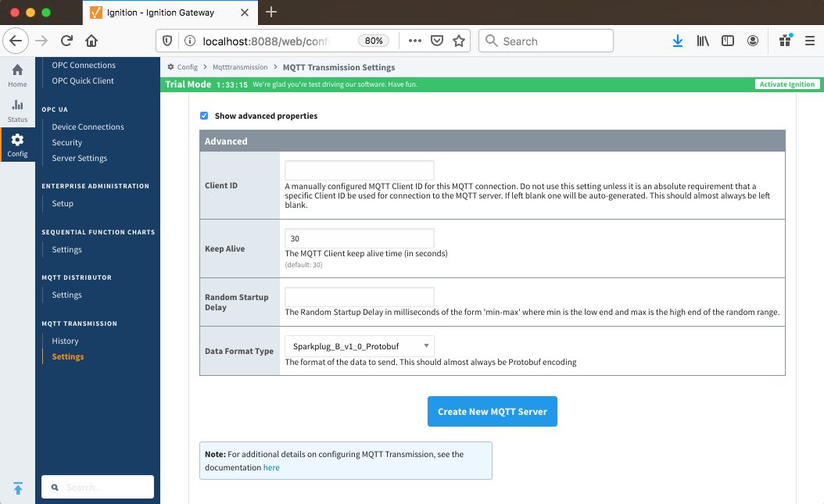Open OPC UA Security page
The image size is (824, 504).
coord(66,142)
